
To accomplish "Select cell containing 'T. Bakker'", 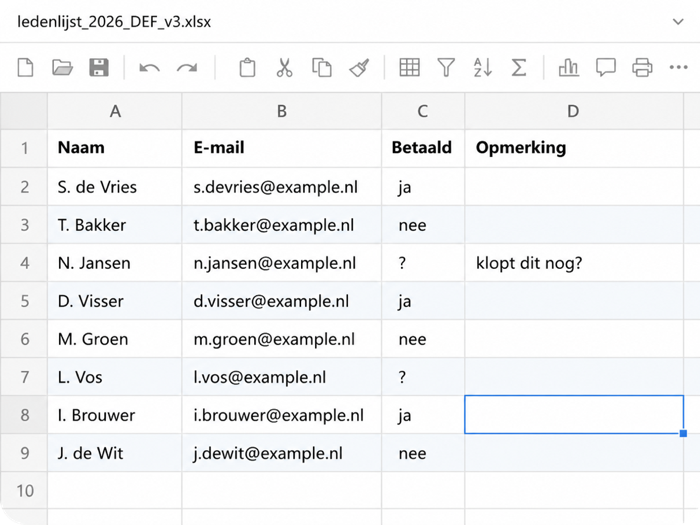I will pyautogui.click(x=115, y=225).
